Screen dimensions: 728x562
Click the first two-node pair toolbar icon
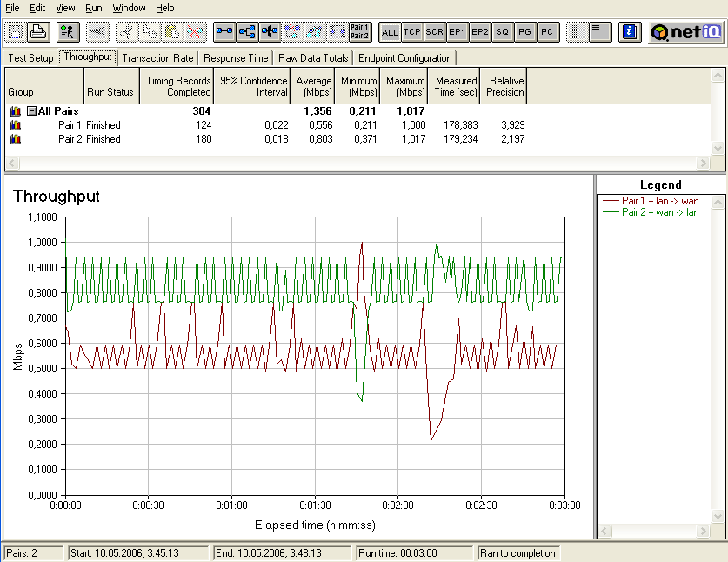[224, 32]
